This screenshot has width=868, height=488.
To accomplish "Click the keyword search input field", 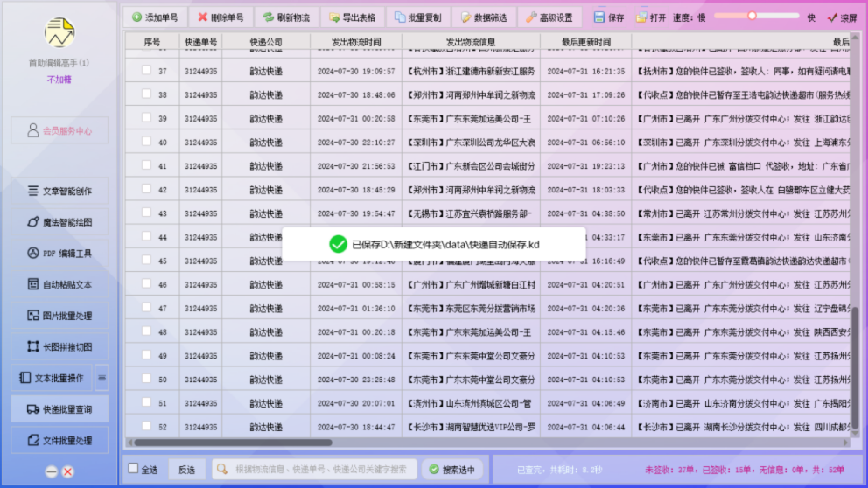I will coord(314,469).
